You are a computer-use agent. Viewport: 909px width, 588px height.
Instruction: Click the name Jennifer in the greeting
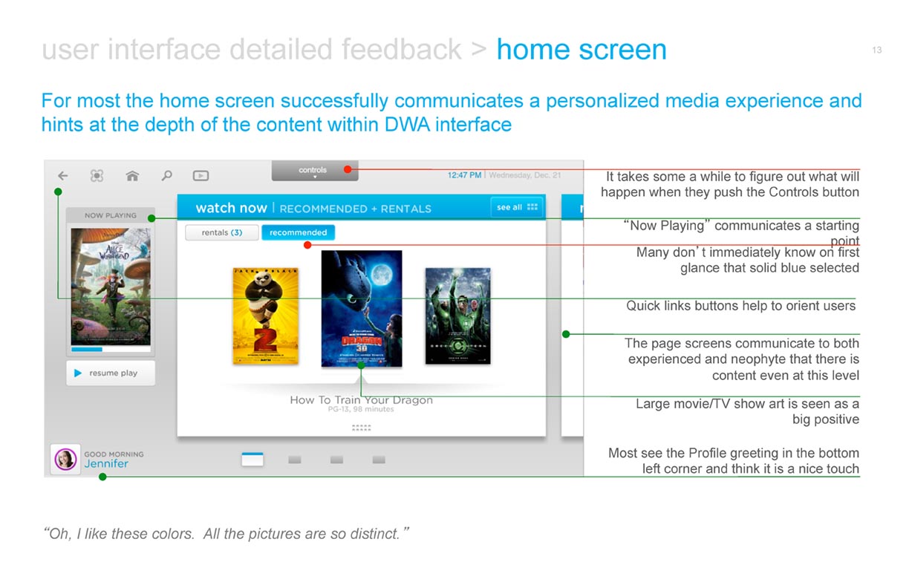point(106,464)
